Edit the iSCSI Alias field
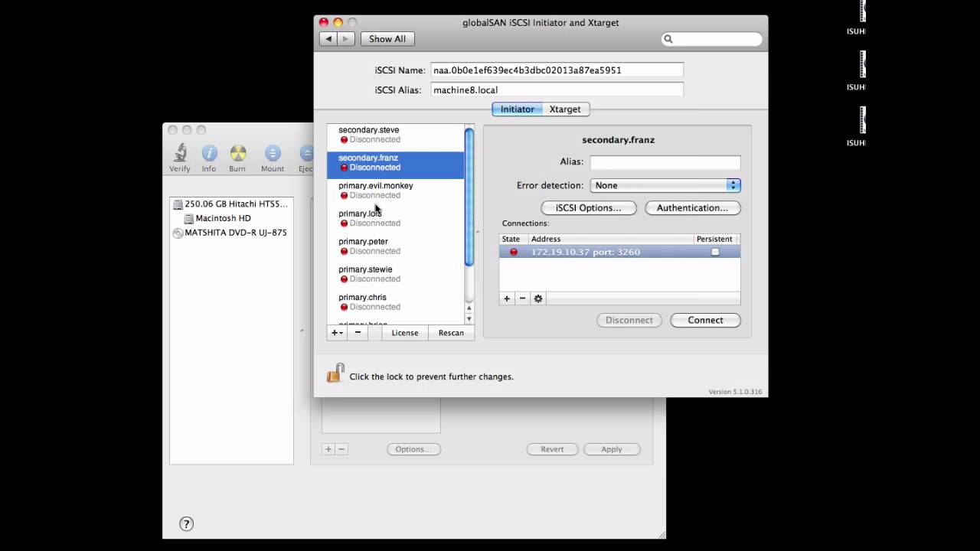980x551 pixels. 557,90
